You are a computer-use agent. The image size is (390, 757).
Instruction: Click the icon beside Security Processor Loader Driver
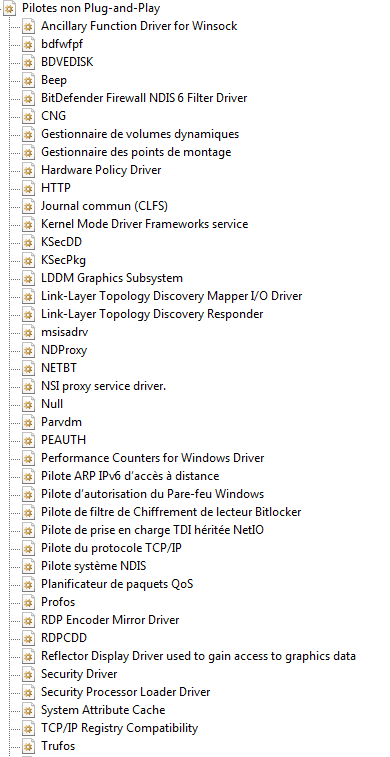click(x=28, y=693)
